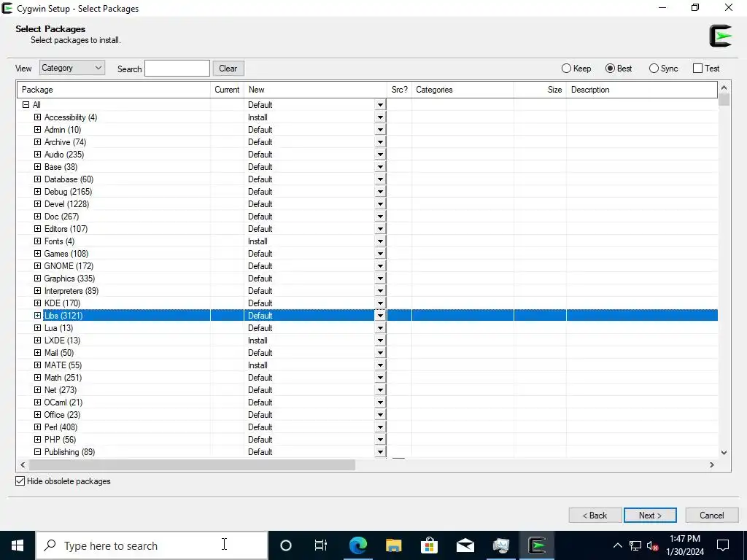Click the vertical scrollbar down arrow
This screenshot has height=560, width=747.
pyautogui.click(x=724, y=452)
